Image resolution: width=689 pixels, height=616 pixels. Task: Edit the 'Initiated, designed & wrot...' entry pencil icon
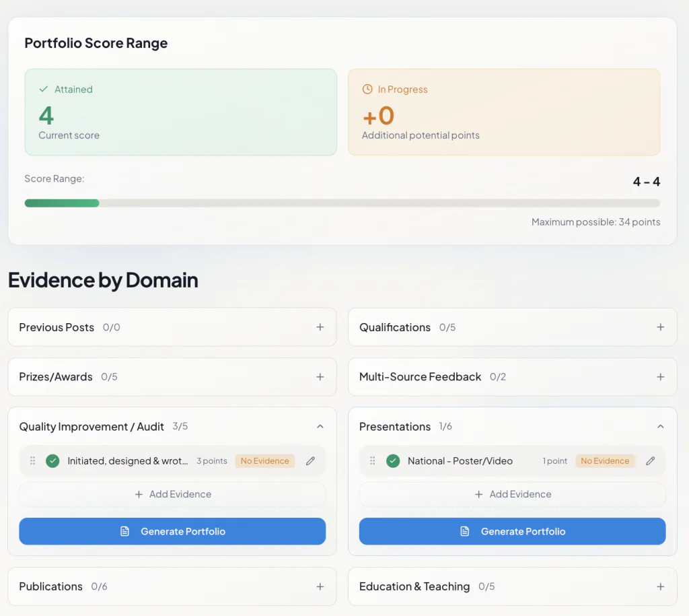(x=310, y=460)
